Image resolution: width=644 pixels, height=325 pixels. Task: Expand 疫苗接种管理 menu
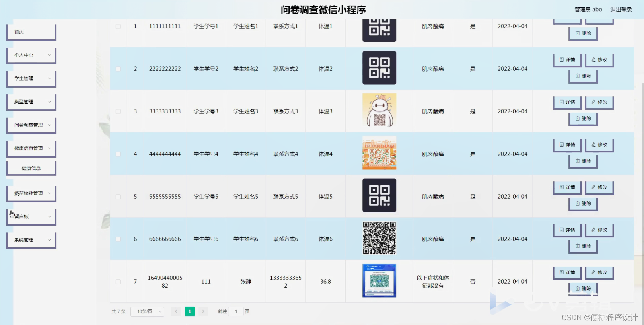31,193
